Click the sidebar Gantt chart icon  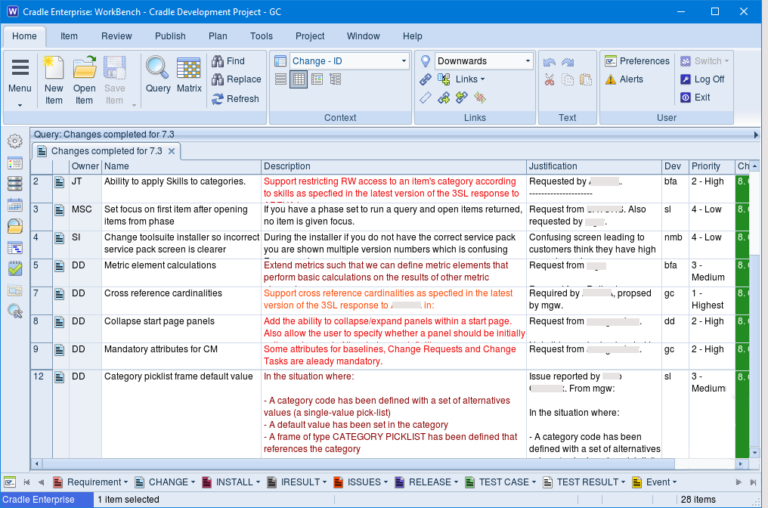pos(15,248)
